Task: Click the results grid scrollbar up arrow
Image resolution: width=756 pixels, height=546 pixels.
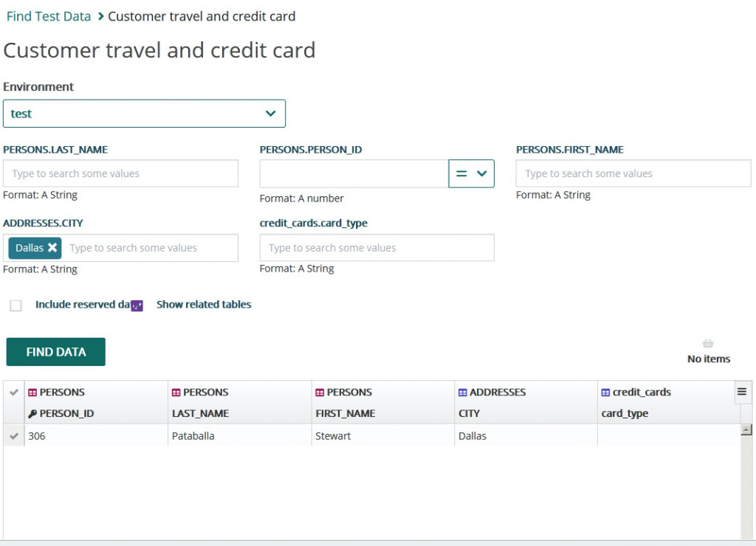Action: (746, 429)
